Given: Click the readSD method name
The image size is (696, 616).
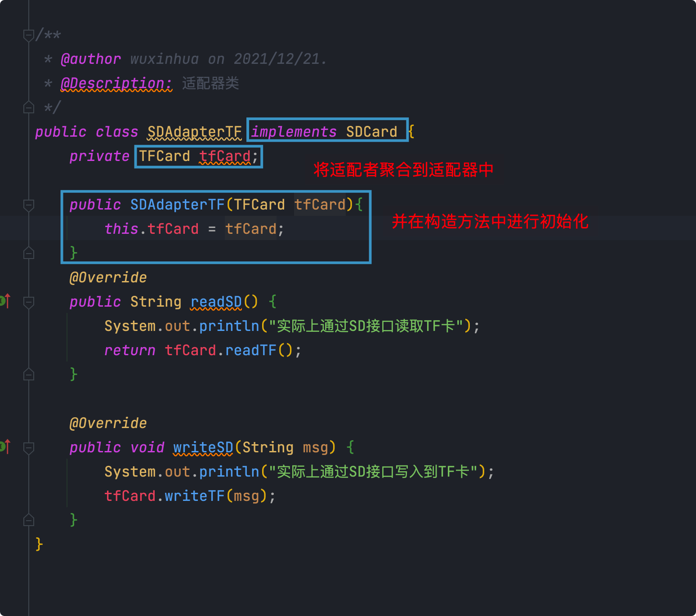Looking at the screenshot, I should pyautogui.click(x=216, y=302).
